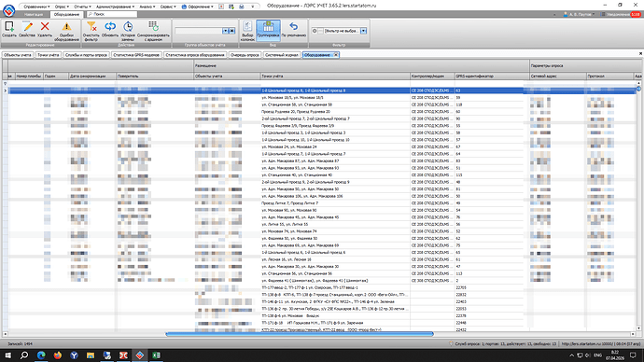Viewport: 644px width, 362px height.
Task: Sort by Номер пломбы column header
Action: coord(29,76)
